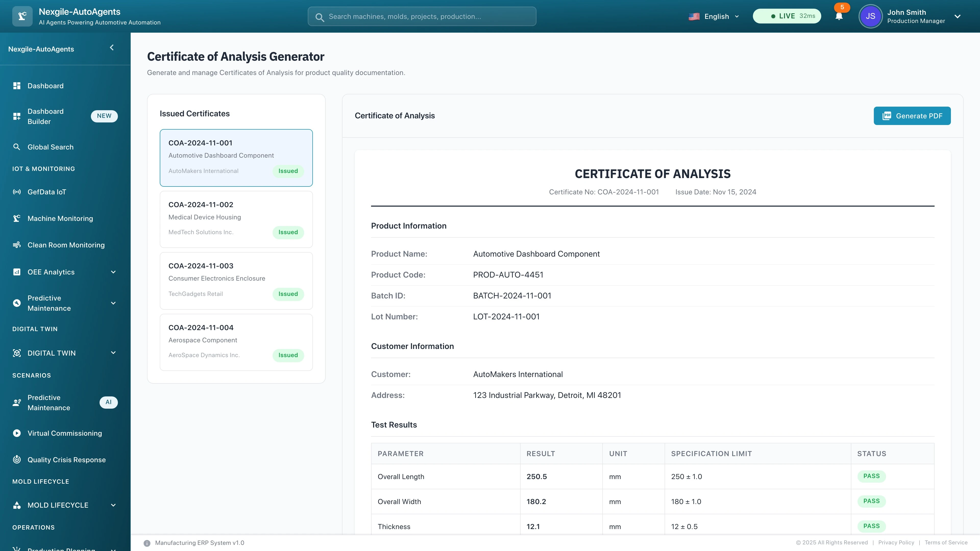Open the notifications bell with 5 alerts
Image resolution: width=980 pixels, height=551 pixels.
[x=839, y=16]
